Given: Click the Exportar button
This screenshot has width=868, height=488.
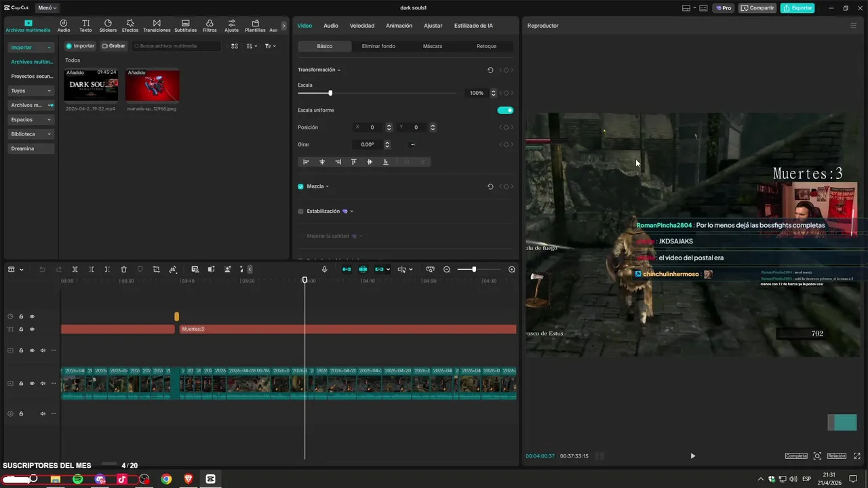Looking at the screenshot, I should coord(797,8).
